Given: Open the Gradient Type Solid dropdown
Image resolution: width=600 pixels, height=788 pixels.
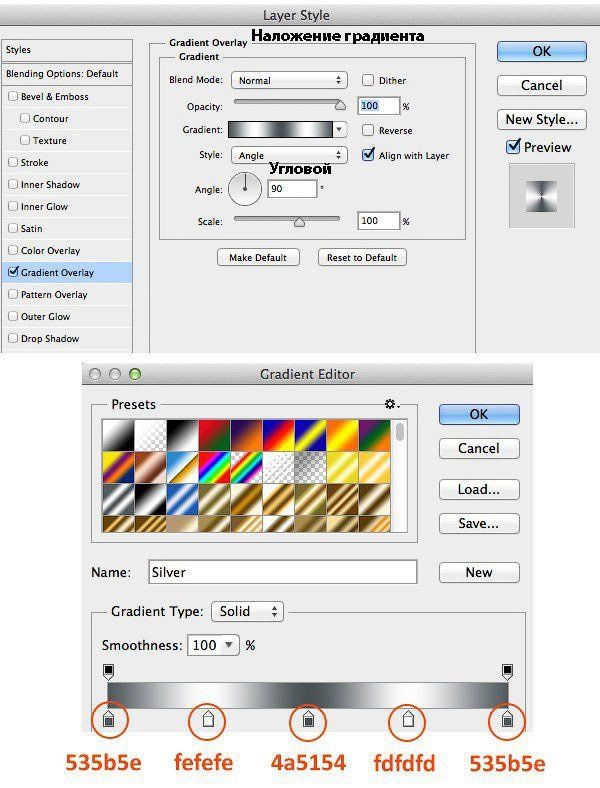Looking at the screenshot, I should (248, 611).
